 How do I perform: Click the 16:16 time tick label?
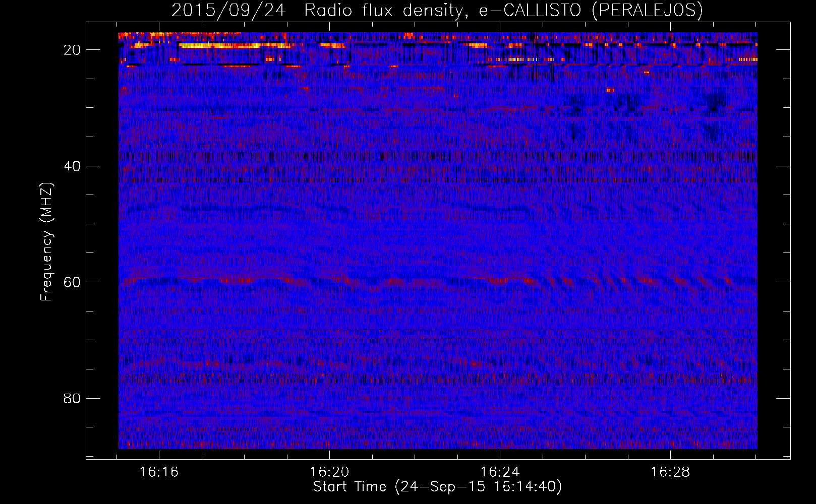click(159, 472)
